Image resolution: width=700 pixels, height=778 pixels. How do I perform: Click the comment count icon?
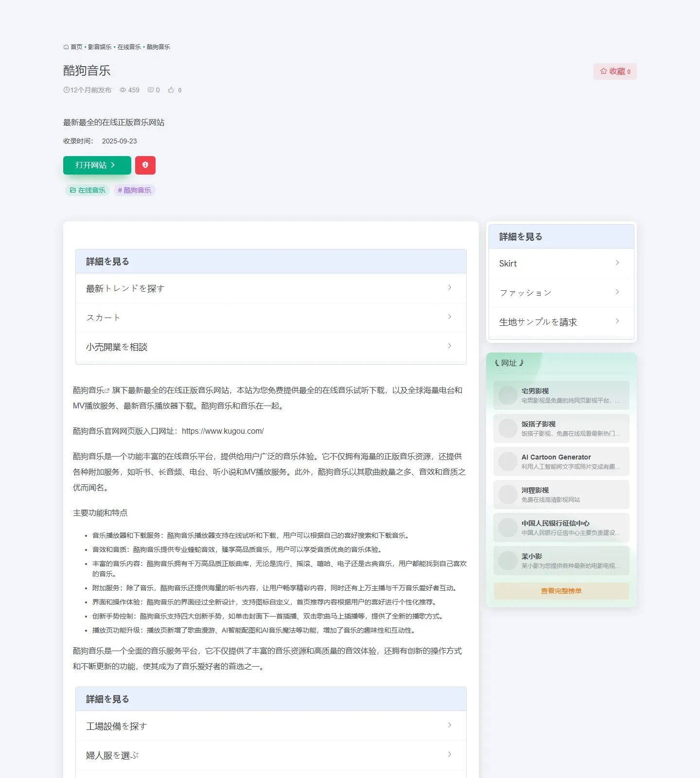tap(151, 90)
